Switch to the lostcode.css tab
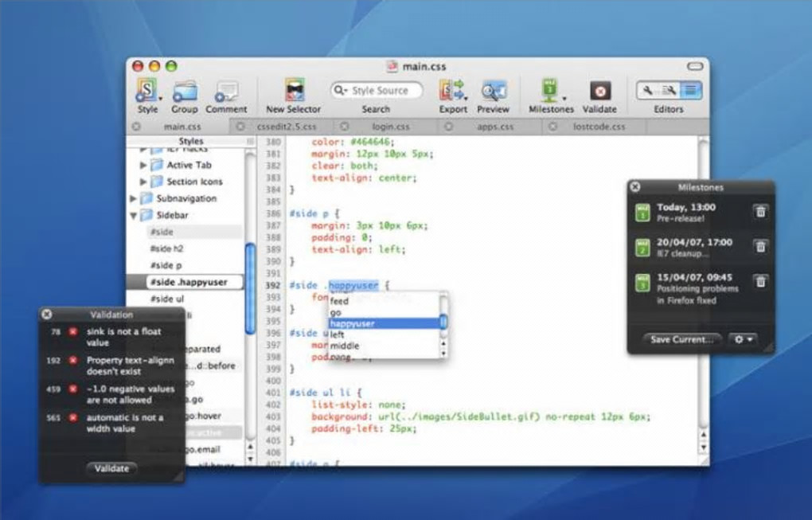The width and height of the screenshot is (812, 520). coord(599,127)
